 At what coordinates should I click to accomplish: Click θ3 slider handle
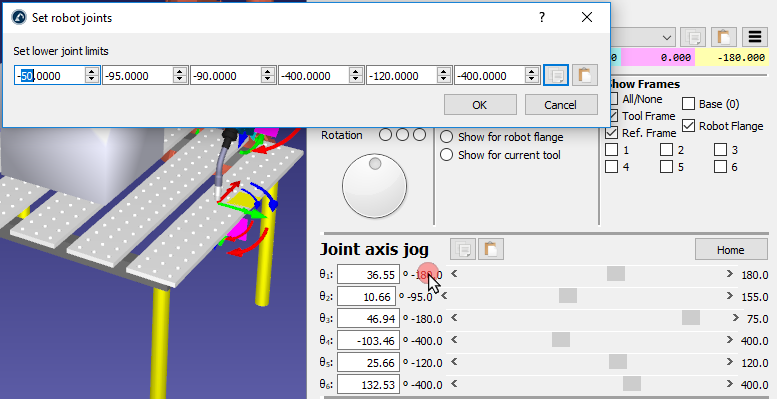pos(691,318)
